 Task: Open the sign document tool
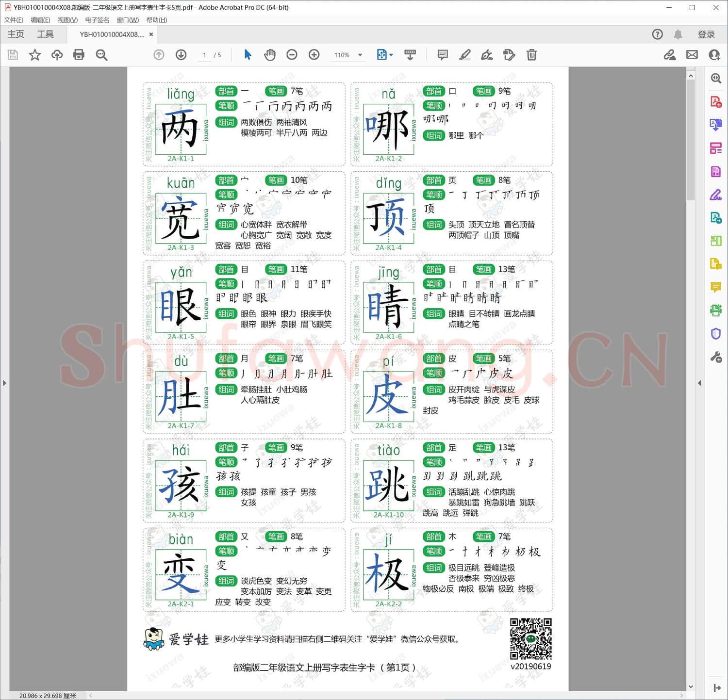pyautogui.click(x=487, y=55)
